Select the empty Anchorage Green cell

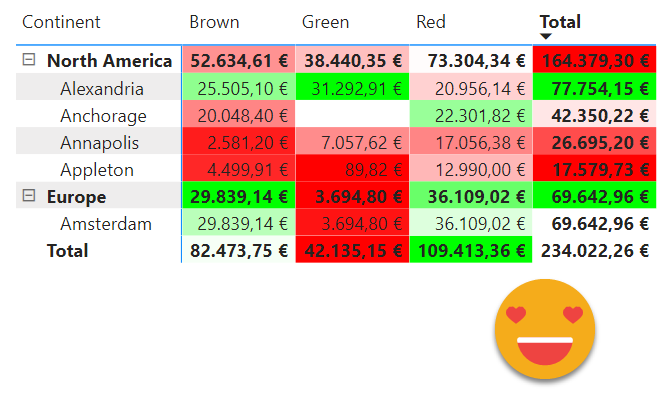tap(353, 115)
